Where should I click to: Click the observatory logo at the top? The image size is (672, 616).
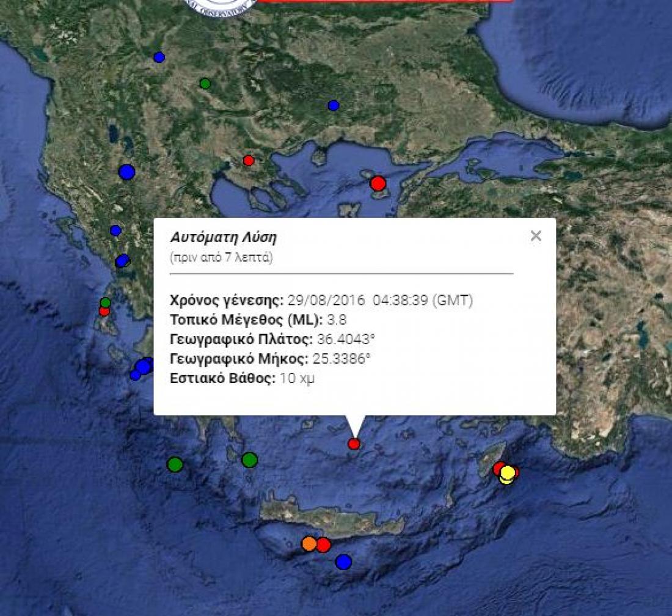220,6
